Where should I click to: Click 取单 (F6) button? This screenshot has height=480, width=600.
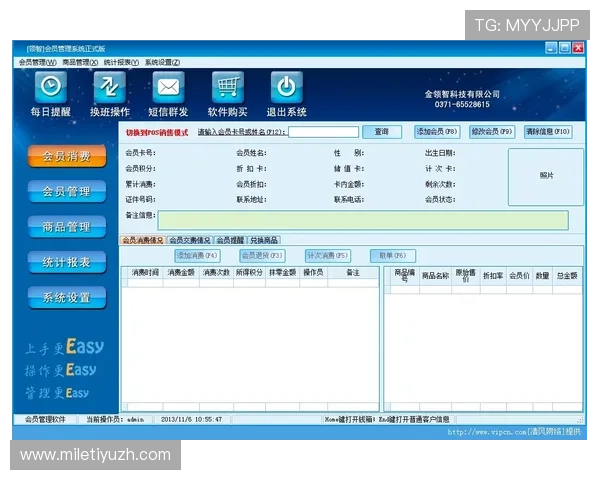point(393,256)
